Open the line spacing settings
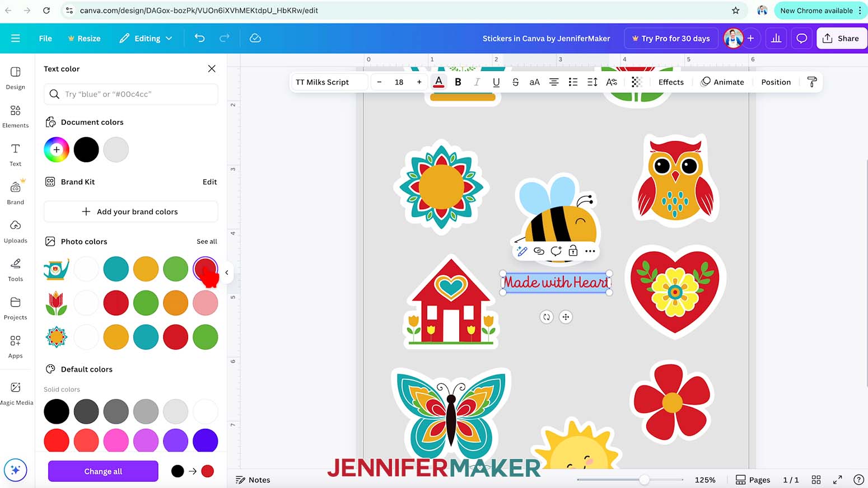 (x=592, y=82)
